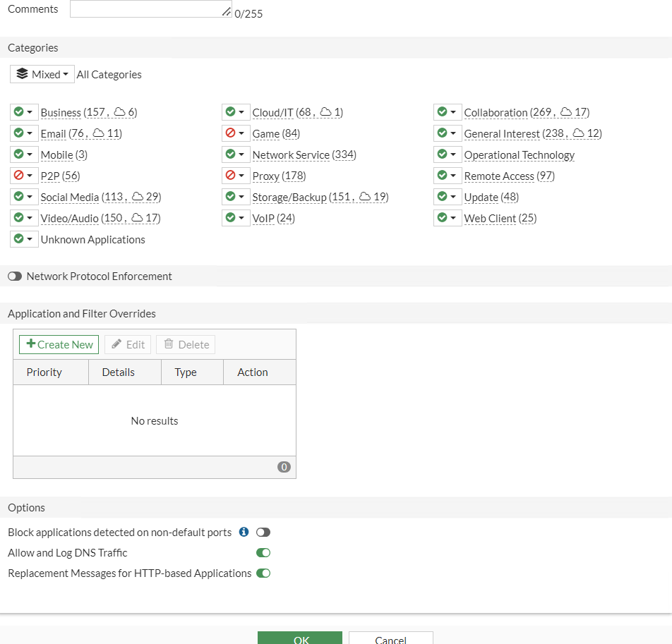
Task: Click the allow checkmark icon for Email
Action: pyautogui.click(x=18, y=133)
